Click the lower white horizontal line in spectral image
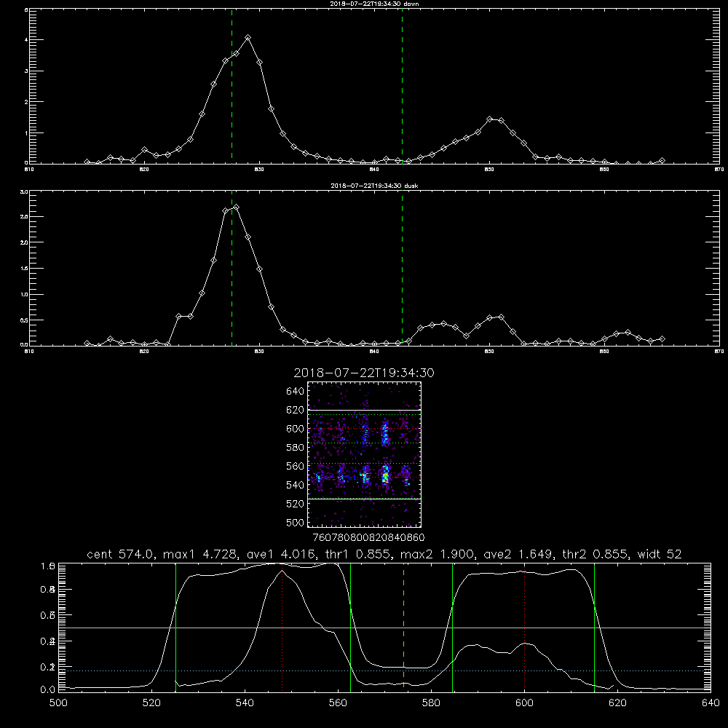The image size is (728, 728). pos(365,499)
